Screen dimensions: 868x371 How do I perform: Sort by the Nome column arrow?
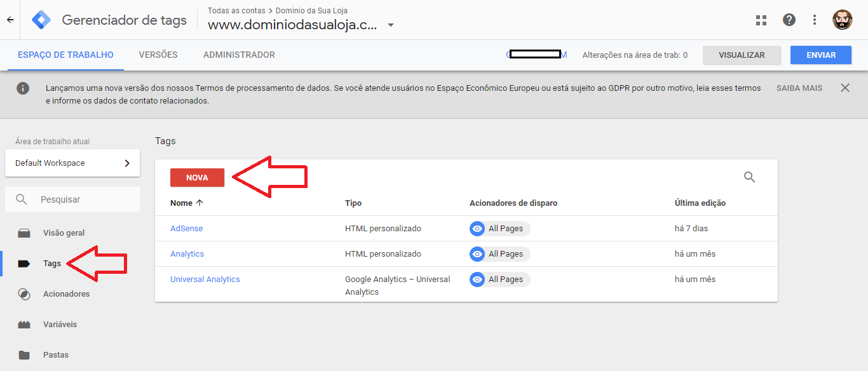point(200,203)
